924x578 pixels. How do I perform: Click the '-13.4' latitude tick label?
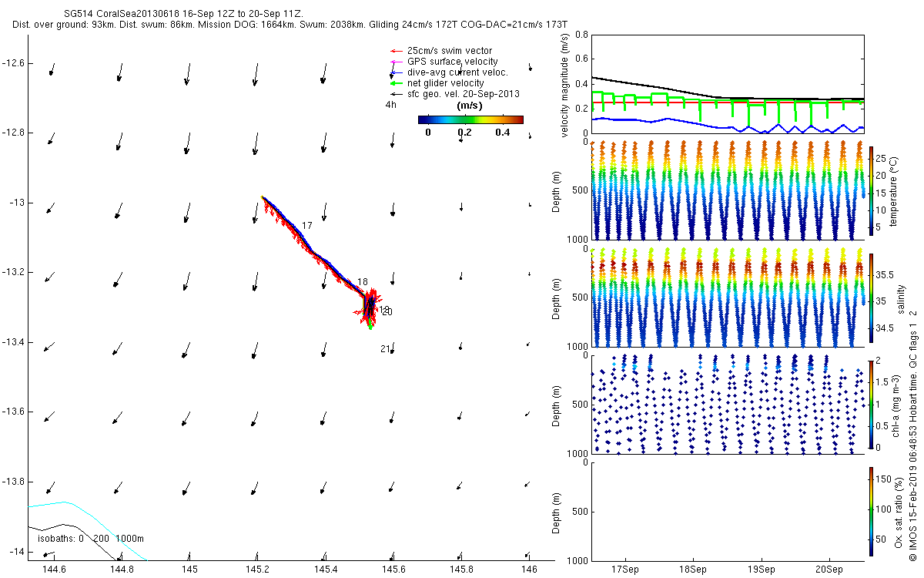(14, 341)
